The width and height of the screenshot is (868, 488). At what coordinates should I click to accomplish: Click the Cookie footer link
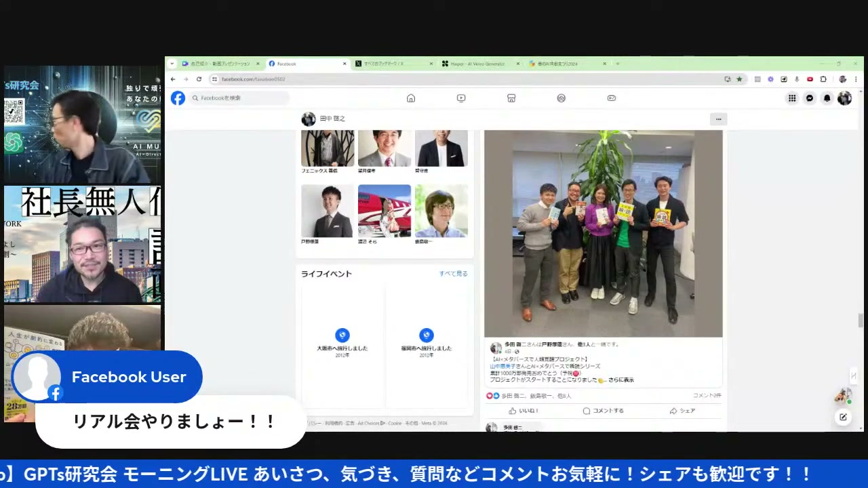coord(395,424)
